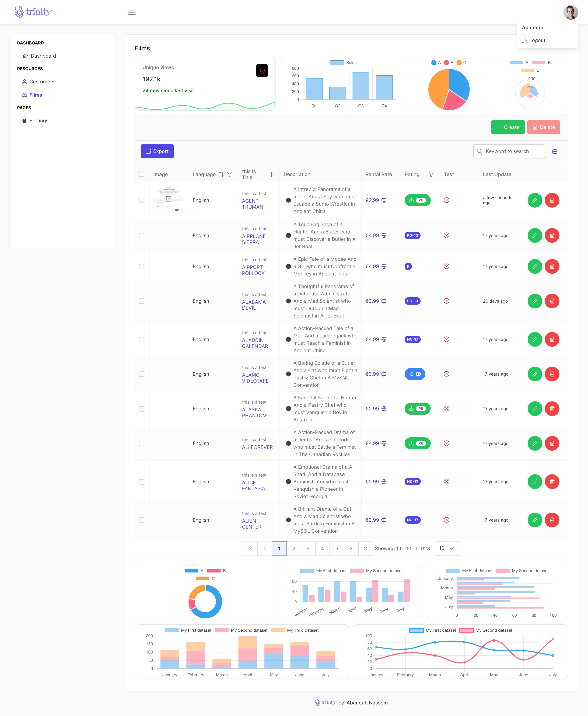Click Test status icon for AIRPLANE SIERRA
Viewport: 588px width, 716px height.
446,235
